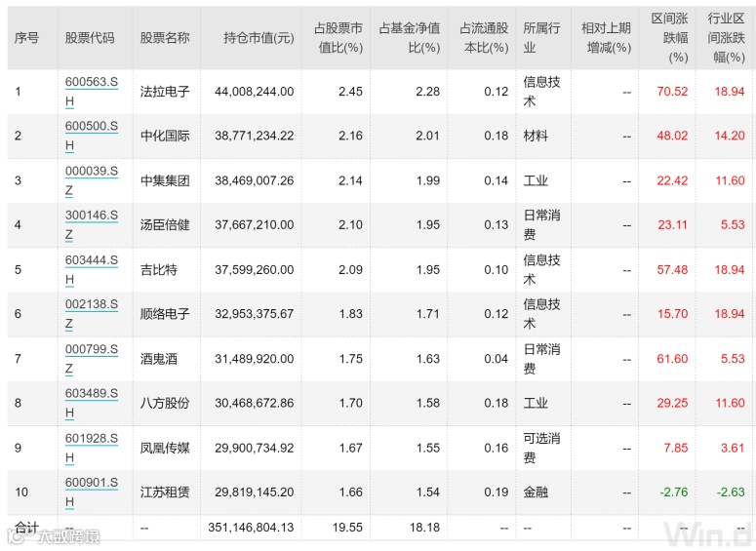
Task: Click total stock ratio 19.55
Action: pos(347,528)
